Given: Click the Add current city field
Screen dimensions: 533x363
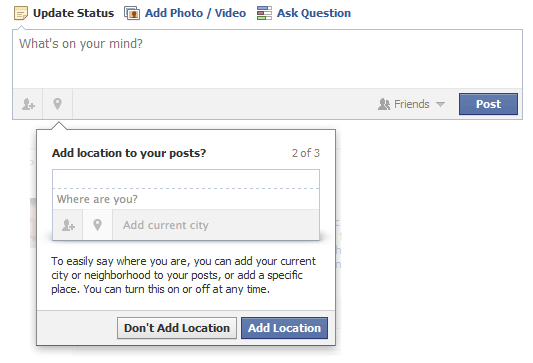Looking at the screenshot, I should click(x=216, y=225).
